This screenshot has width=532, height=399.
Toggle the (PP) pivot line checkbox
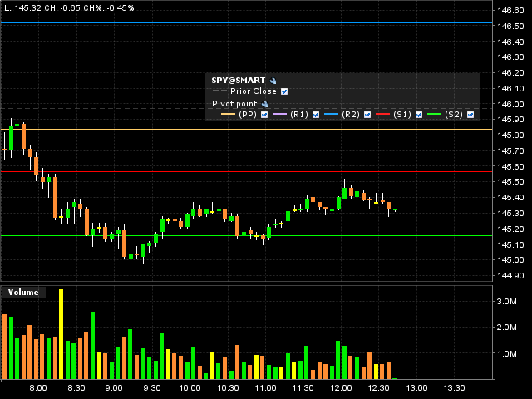(x=264, y=115)
